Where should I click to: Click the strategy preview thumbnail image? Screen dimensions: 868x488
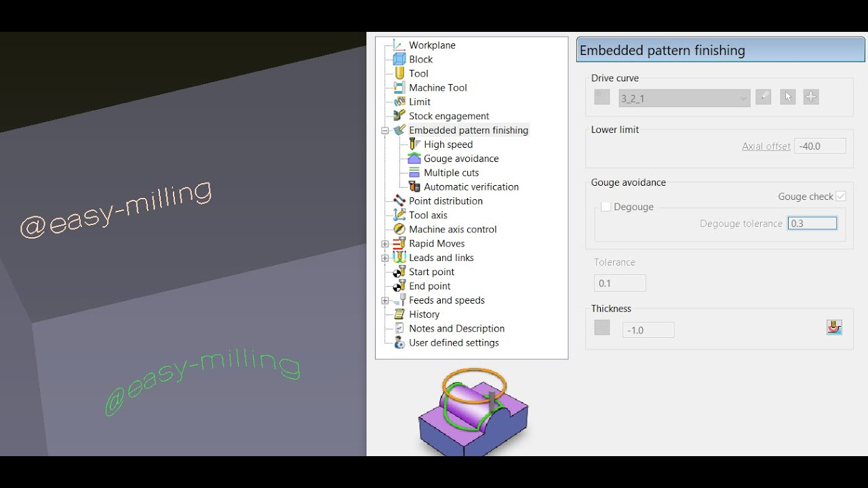coord(473,411)
